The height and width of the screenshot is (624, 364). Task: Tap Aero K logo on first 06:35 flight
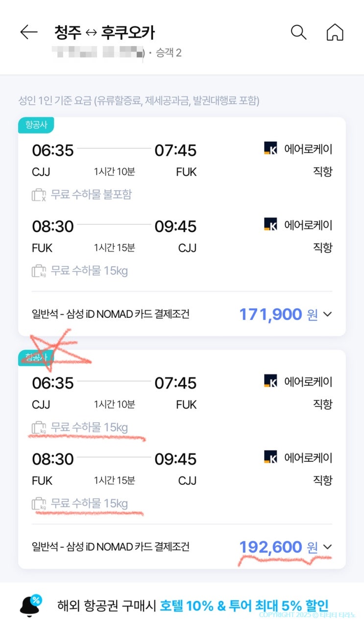[x=270, y=148]
